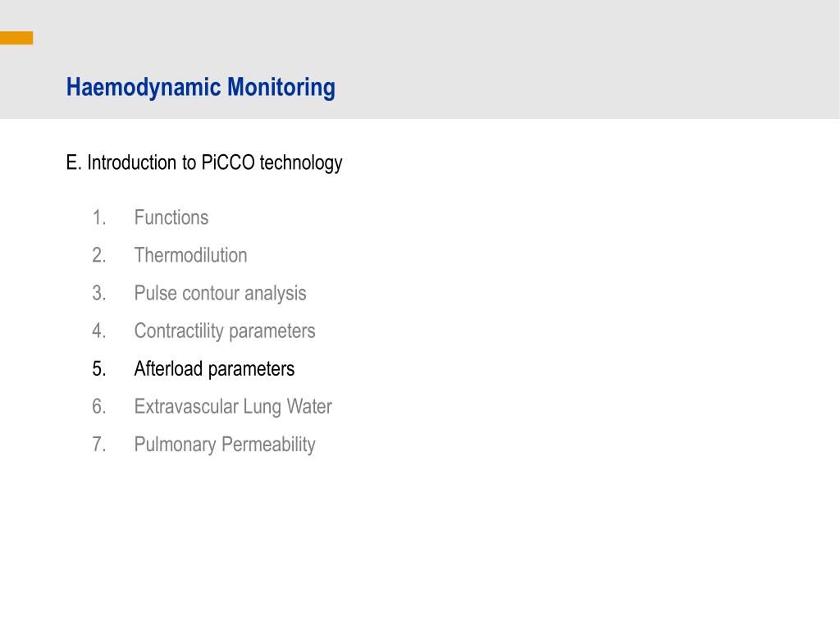Click list number 6 beside Extravascular
Screen dimensions: 840x630
pyautogui.click(x=99, y=406)
